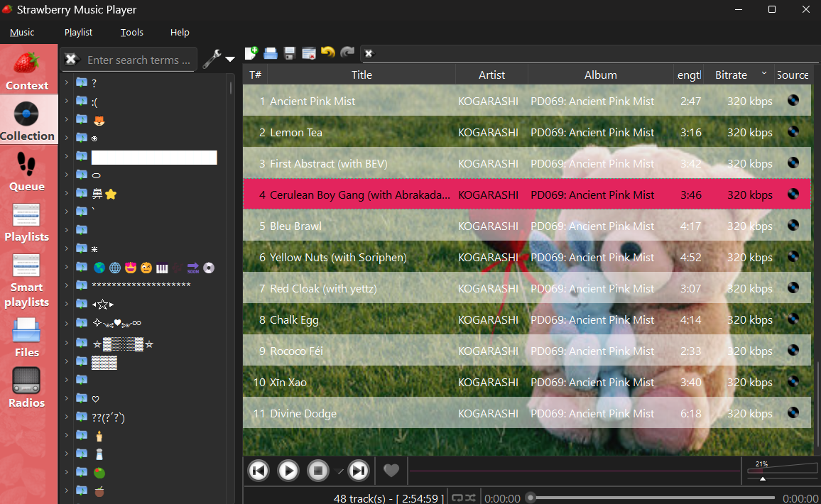Start playback with the Play button
Screen dimensions: 821x504
(x=288, y=471)
